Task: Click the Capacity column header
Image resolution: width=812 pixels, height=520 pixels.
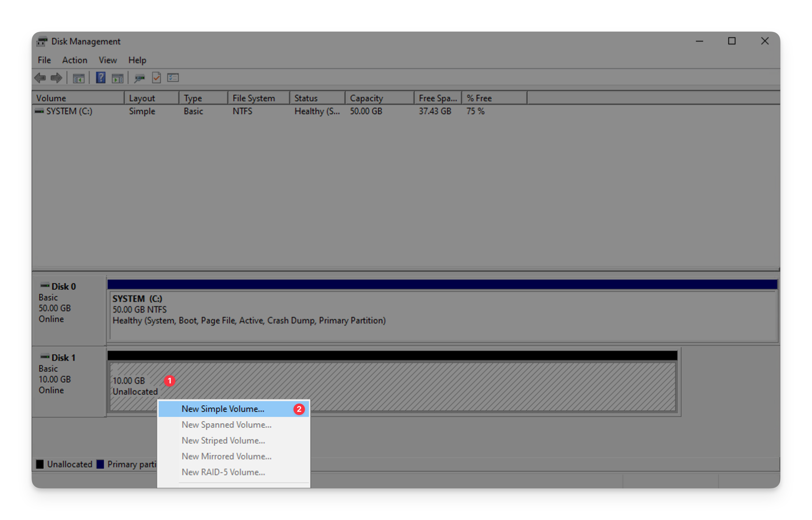Action: [x=366, y=98]
